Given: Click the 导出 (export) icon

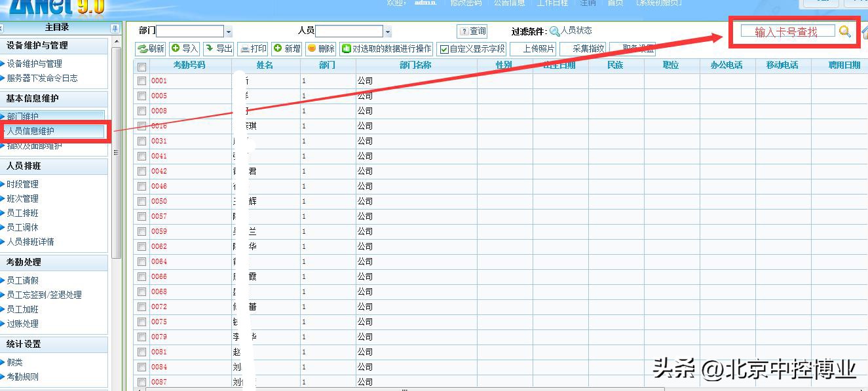Looking at the screenshot, I should pos(218,48).
